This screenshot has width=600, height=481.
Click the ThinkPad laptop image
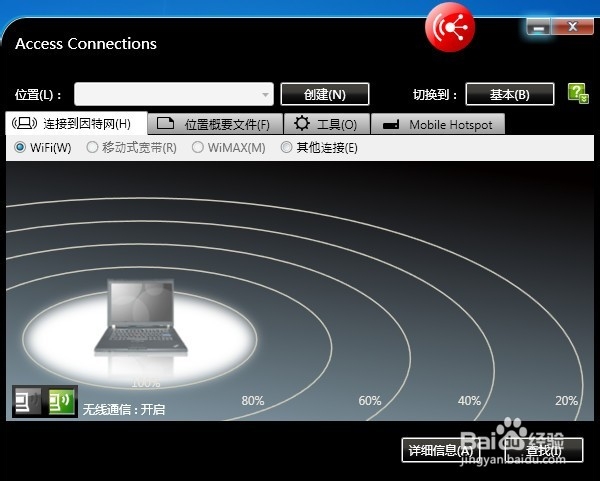[x=141, y=317]
